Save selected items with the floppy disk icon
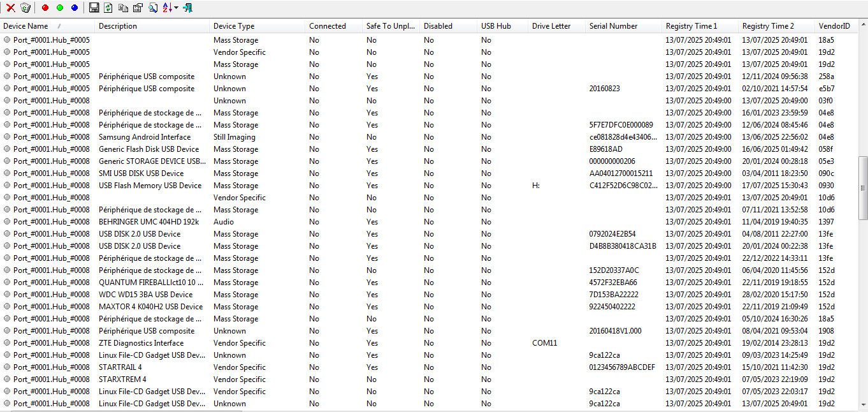 [x=94, y=8]
